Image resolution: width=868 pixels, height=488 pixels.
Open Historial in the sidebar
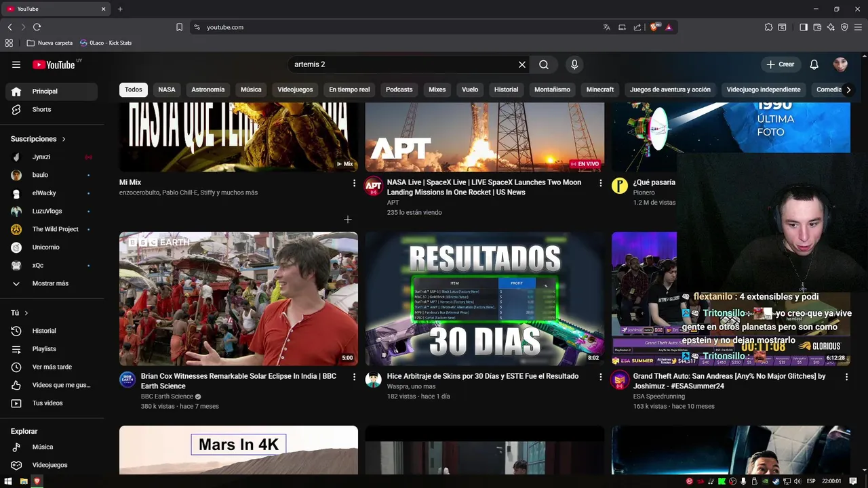(52, 331)
